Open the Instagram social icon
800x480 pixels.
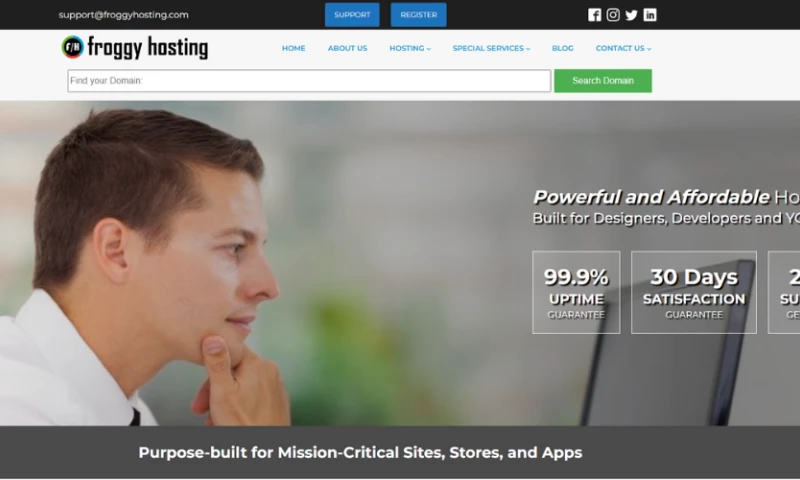(613, 15)
